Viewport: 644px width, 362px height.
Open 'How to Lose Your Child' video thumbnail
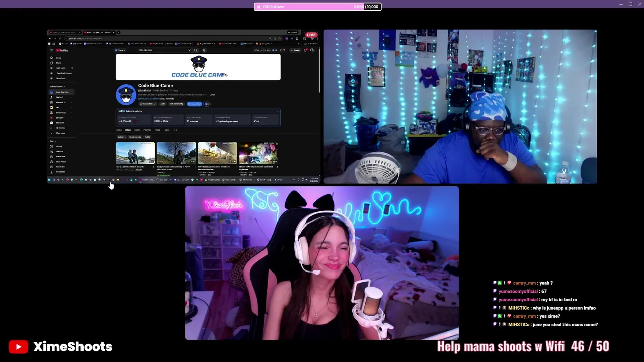click(x=135, y=153)
